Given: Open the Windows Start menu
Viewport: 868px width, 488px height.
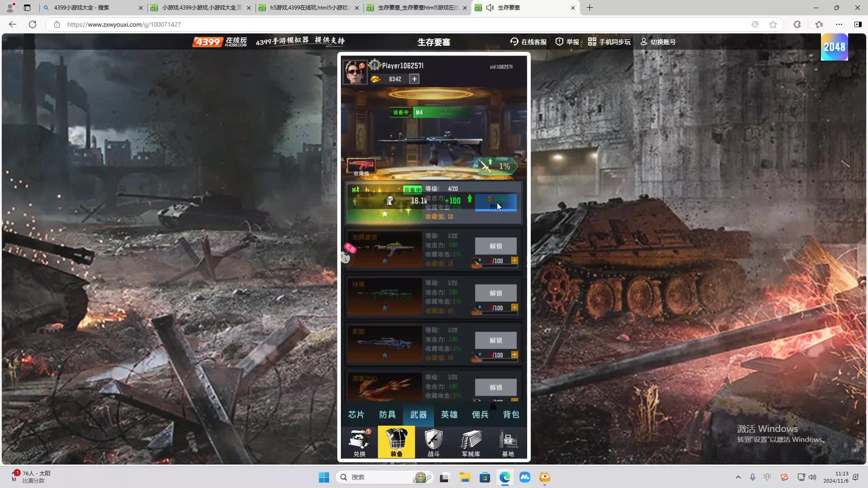Looking at the screenshot, I should click(x=324, y=477).
